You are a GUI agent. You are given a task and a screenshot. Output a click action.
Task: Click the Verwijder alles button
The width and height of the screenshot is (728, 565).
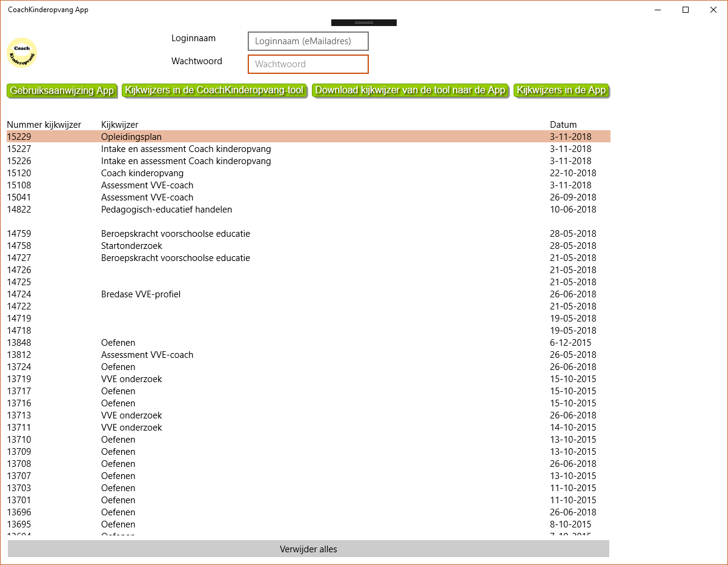(x=308, y=549)
